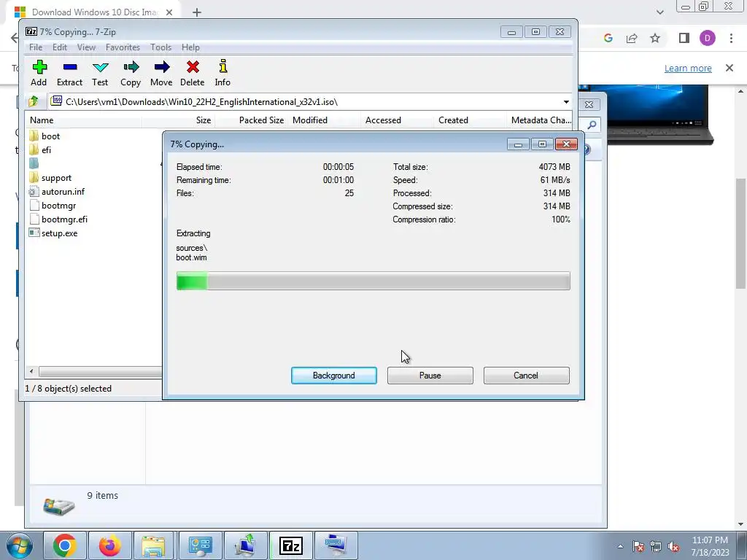Sort by the Size column header

(x=178, y=120)
